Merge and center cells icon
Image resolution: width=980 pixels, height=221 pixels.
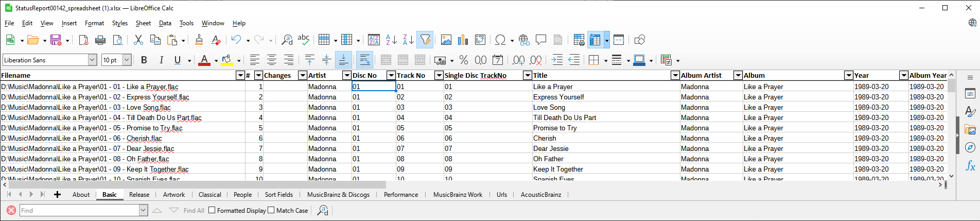[386, 60]
